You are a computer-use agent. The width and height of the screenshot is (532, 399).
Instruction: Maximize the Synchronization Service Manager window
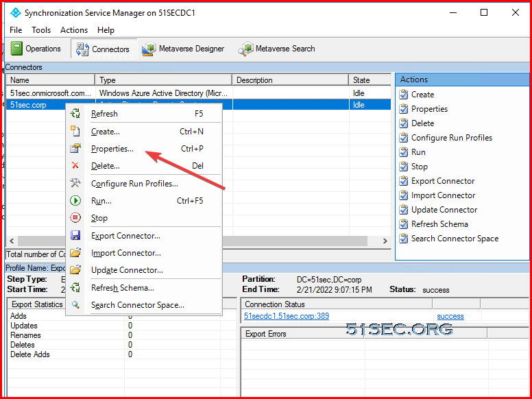click(484, 13)
